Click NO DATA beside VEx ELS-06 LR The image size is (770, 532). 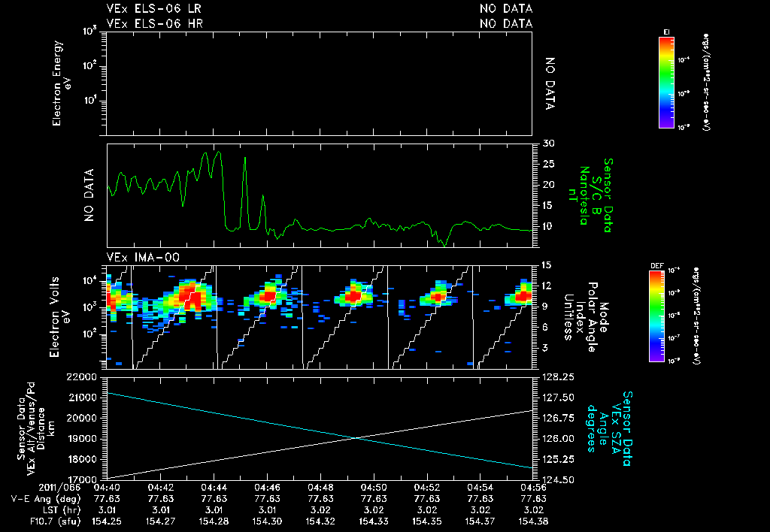point(506,9)
